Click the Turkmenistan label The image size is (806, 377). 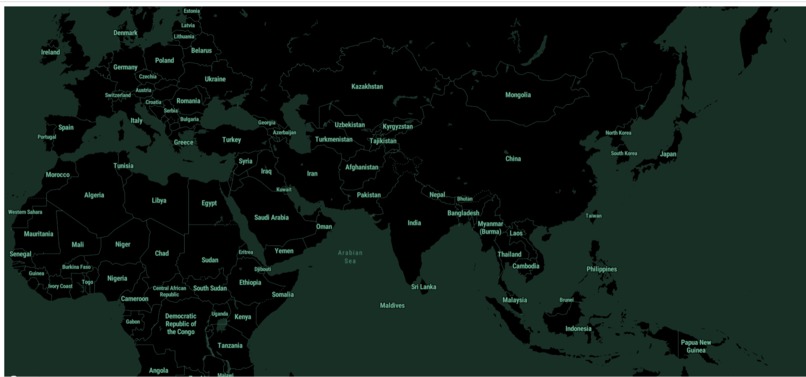(x=334, y=139)
